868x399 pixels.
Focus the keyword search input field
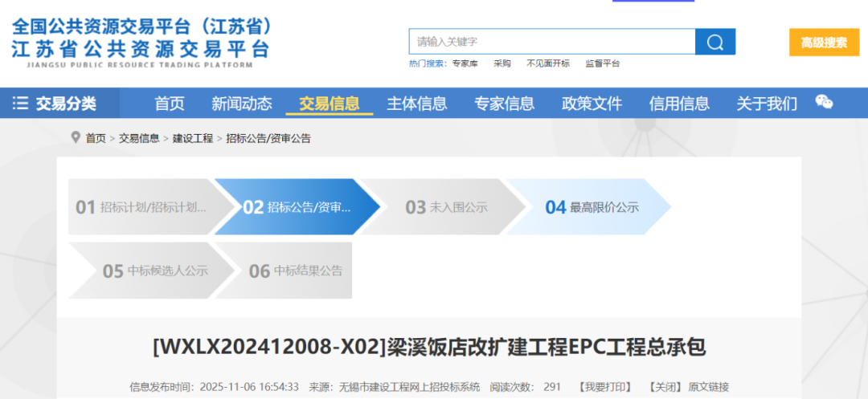pyautogui.click(x=552, y=42)
